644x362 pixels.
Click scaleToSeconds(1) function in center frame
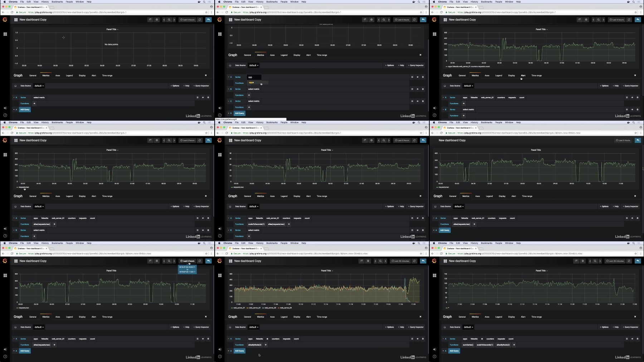pyautogui.click(x=257, y=224)
